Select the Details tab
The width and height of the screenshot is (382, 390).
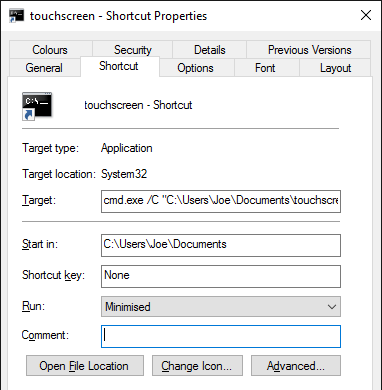pyautogui.click(x=210, y=50)
